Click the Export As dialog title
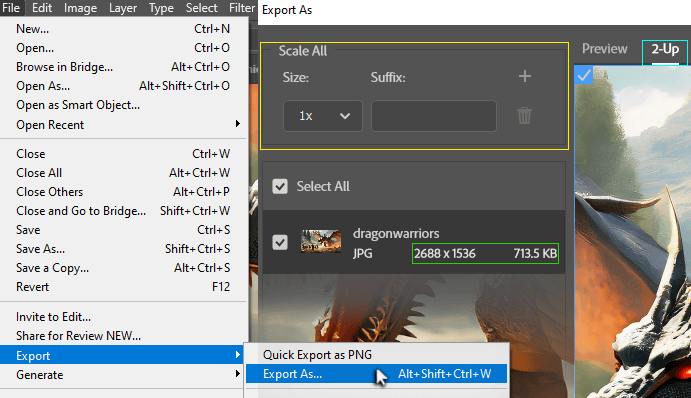Screen dimensions: 691x398 tap(287, 10)
